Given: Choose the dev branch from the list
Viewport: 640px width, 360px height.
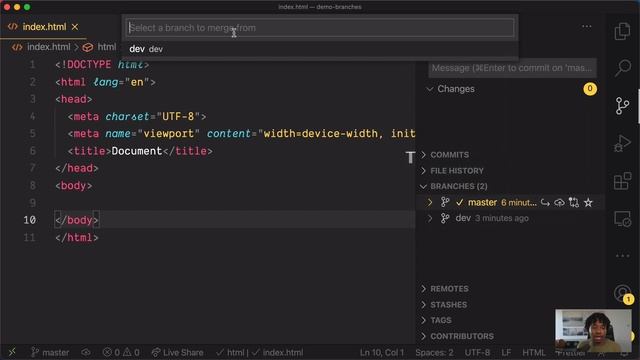Looking at the screenshot, I should tap(320, 49).
